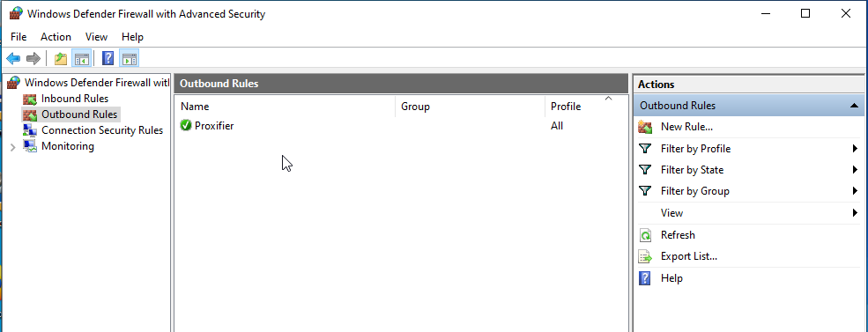The height and width of the screenshot is (332, 868).
Task: Open the View menu in menu bar
Action: [x=96, y=37]
